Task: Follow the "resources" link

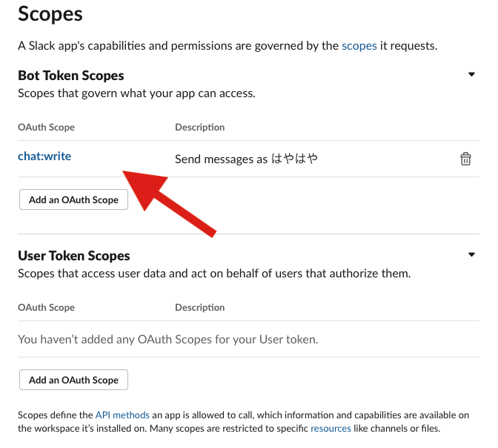Action: tap(331, 429)
